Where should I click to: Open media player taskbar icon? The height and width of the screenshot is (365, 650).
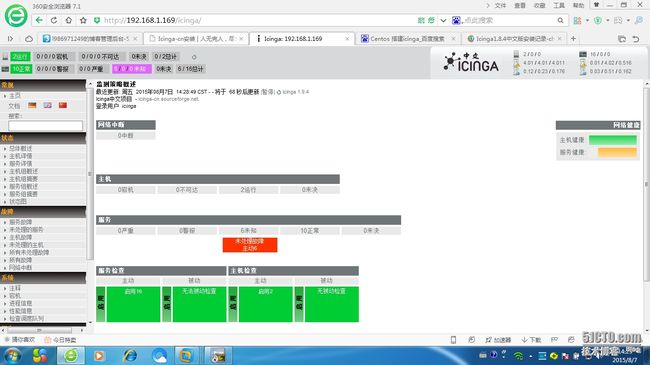(99, 356)
